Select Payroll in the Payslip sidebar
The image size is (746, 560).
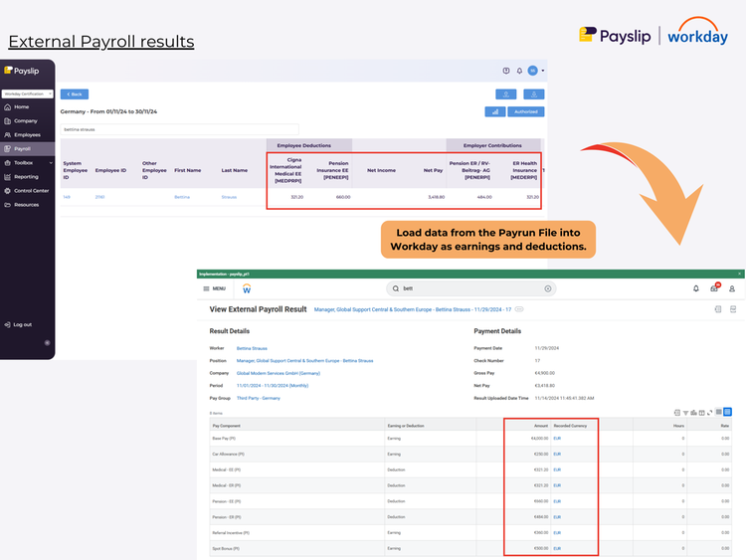click(21, 148)
